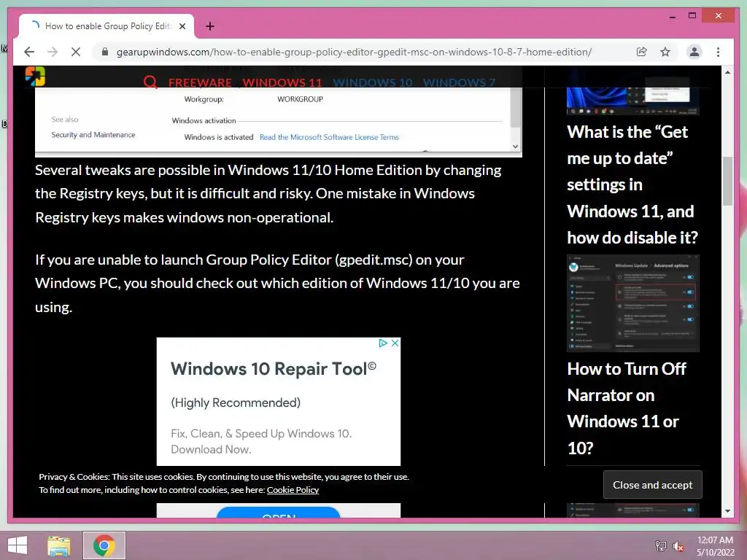Open the WINDOWS 10 menu
This screenshot has width=747, height=560.
(x=373, y=82)
